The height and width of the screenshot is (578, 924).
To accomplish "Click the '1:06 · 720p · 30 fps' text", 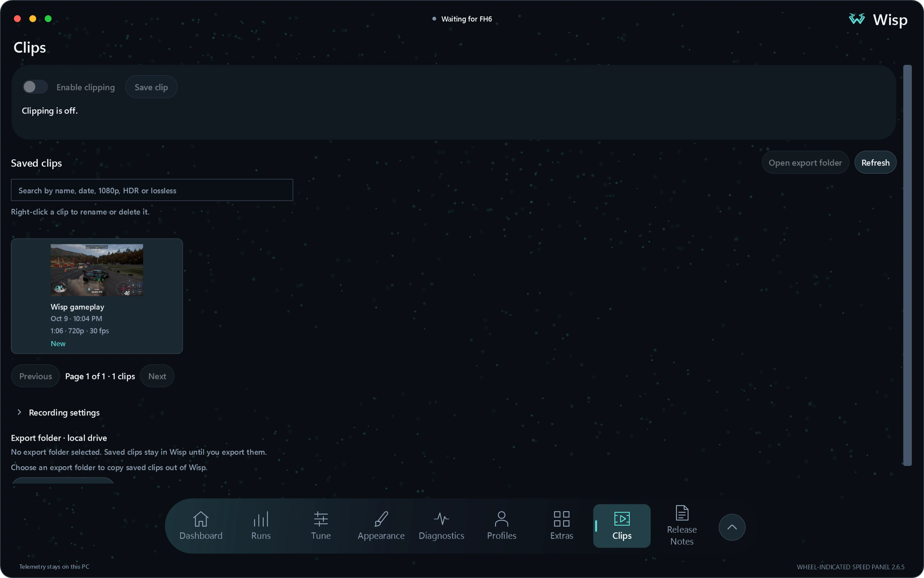I will click(80, 331).
